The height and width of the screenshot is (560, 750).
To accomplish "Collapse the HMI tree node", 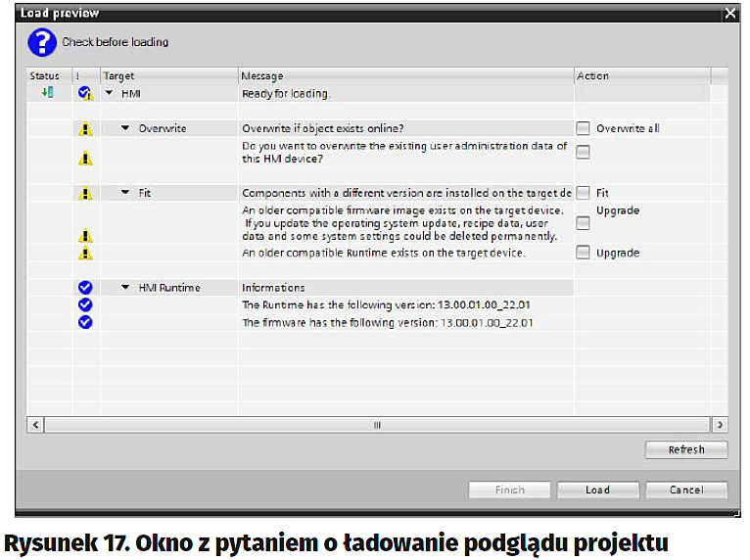I will click(x=109, y=94).
